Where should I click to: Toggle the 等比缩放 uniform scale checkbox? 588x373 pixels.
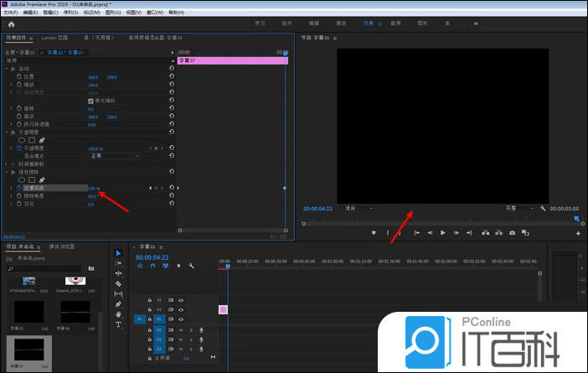coord(90,101)
